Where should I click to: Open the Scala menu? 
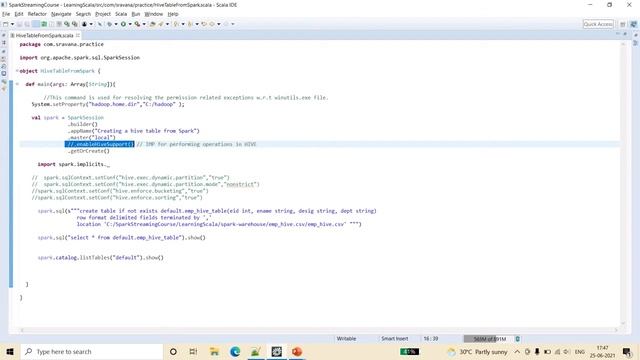[x=121, y=14]
